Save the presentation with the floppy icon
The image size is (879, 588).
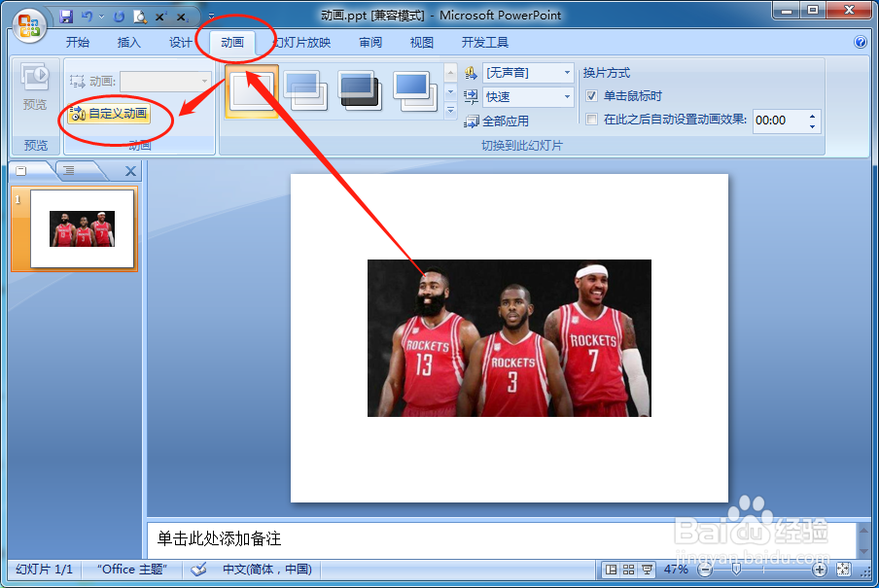coord(67,17)
